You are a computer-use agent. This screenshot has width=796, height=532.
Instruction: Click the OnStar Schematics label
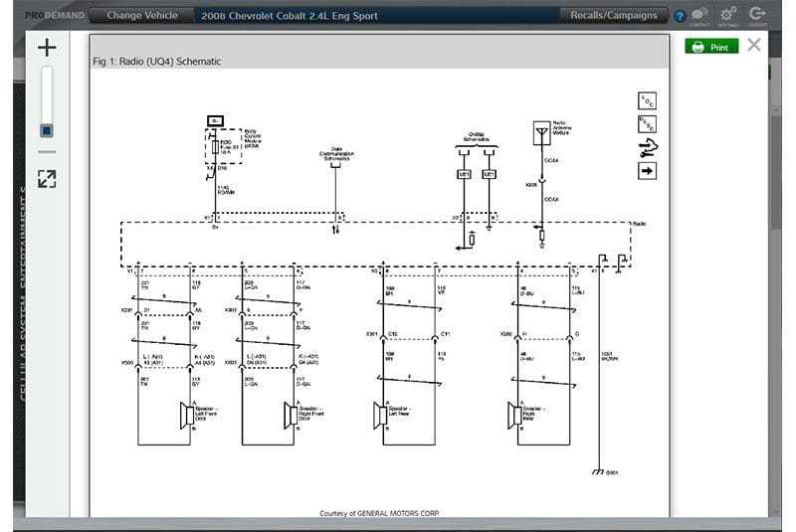coord(477,136)
